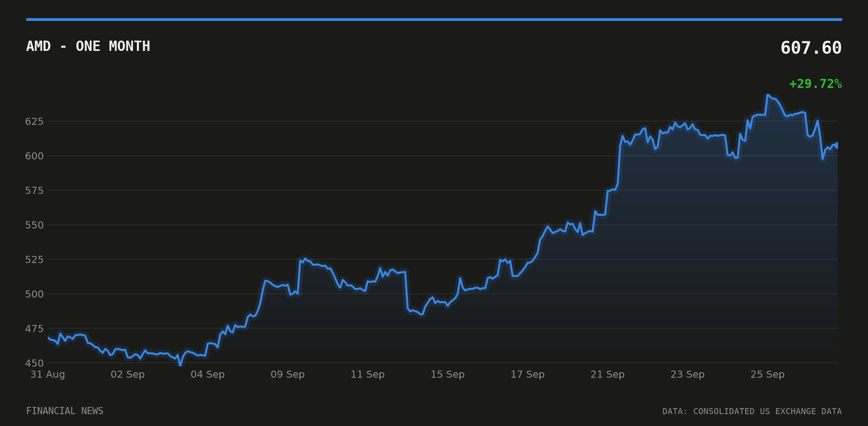Click the 550 y-axis label
This screenshot has height=426, width=868.
click(x=34, y=225)
